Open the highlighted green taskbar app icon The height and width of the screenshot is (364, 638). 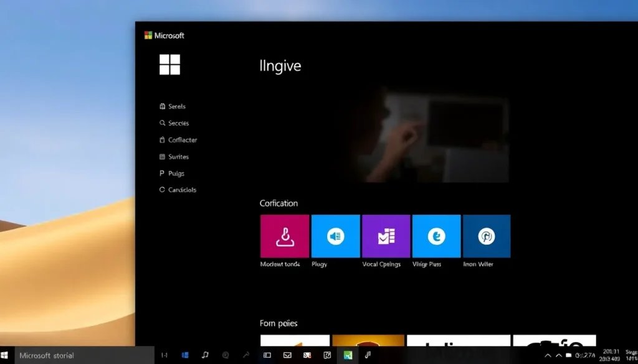[348, 355]
